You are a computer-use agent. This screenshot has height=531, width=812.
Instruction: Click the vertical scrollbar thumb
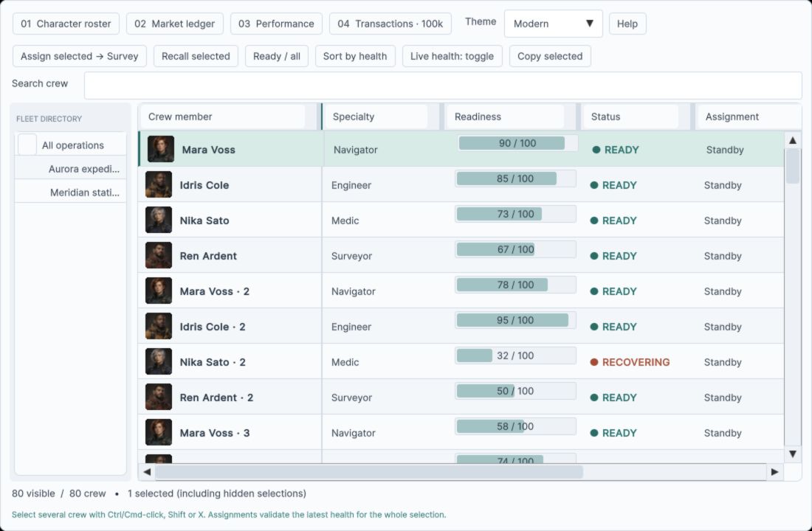point(792,166)
